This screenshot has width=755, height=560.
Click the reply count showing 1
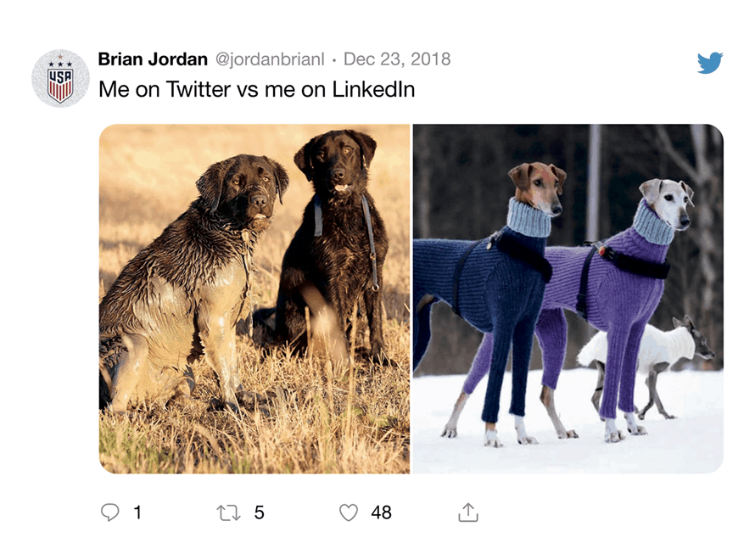(x=136, y=512)
